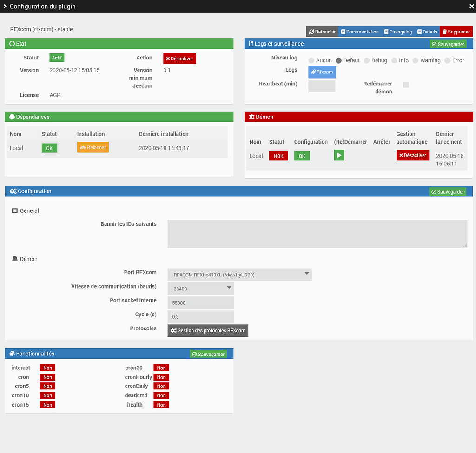Expand the Port RFXcom dropdown
Image resolution: width=476 pixels, height=453 pixels.
[x=239, y=275]
